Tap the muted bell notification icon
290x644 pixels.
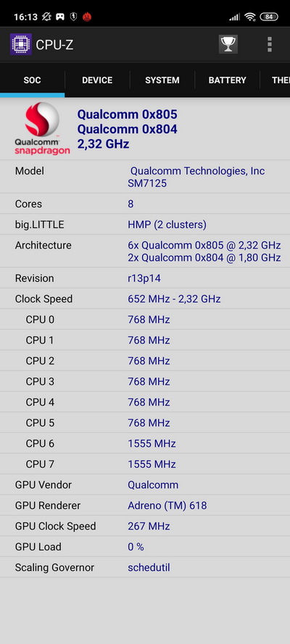[x=46, y=17]
